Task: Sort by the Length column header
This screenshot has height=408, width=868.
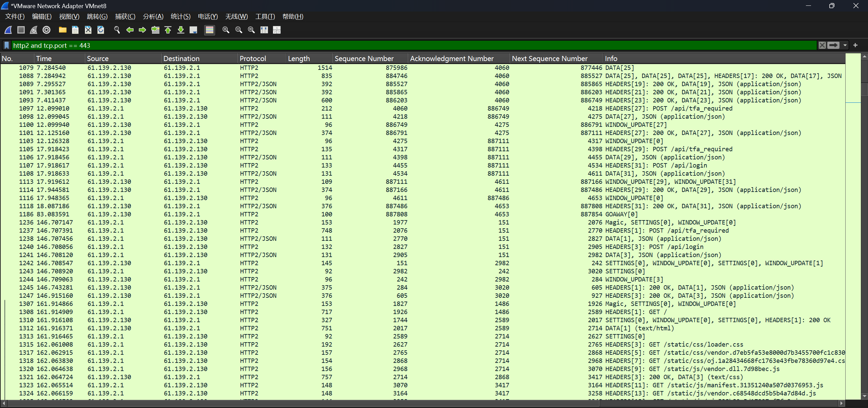Action: pyautogui.click(x=309, y=58)
